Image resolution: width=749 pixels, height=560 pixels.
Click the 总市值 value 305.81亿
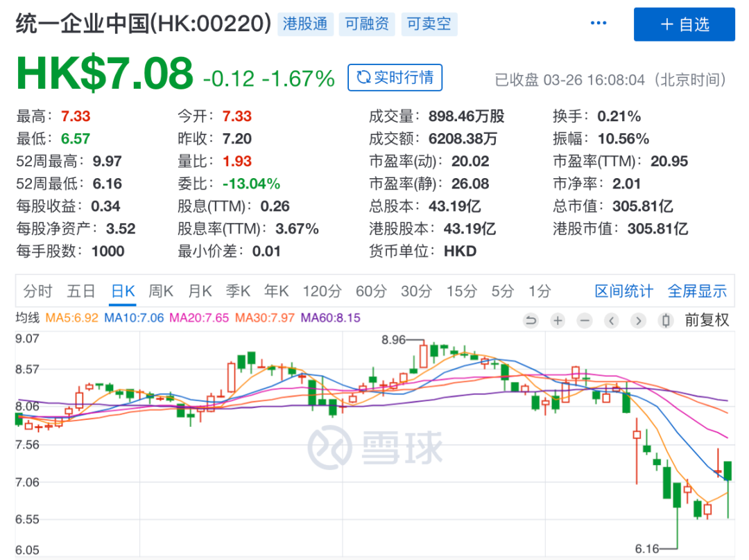tap(643, 207)
